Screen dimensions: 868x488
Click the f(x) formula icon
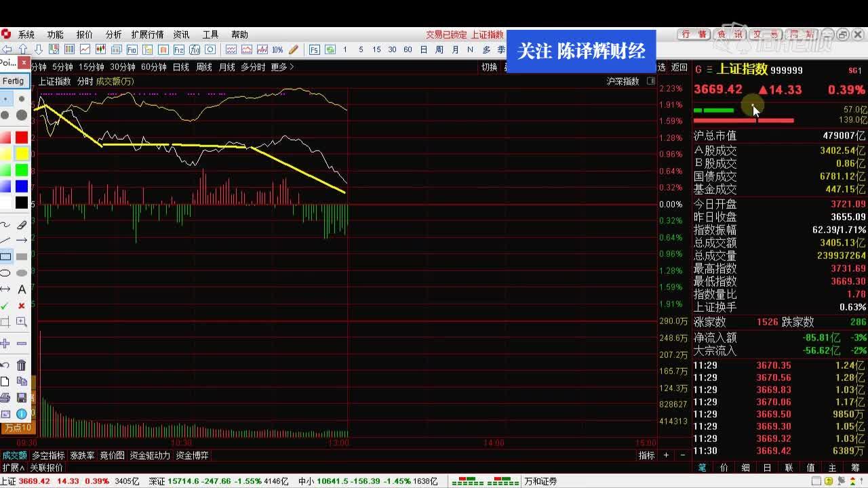[195, 49]
